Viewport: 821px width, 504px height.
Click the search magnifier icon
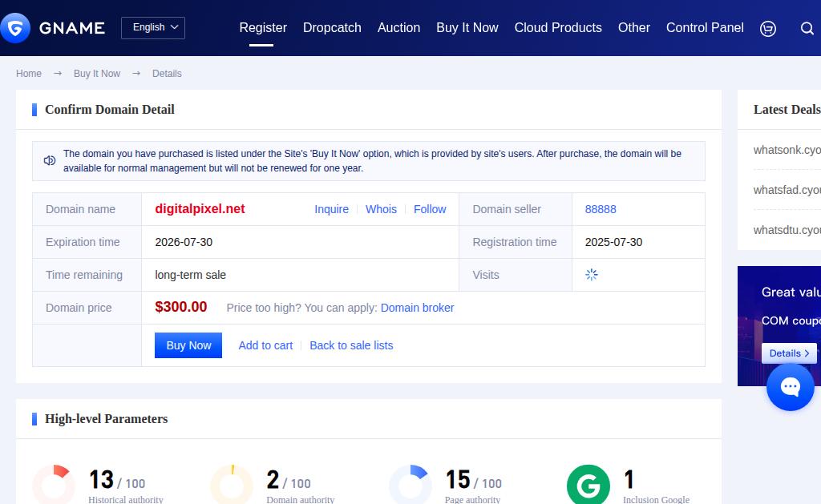pos(807,29)
